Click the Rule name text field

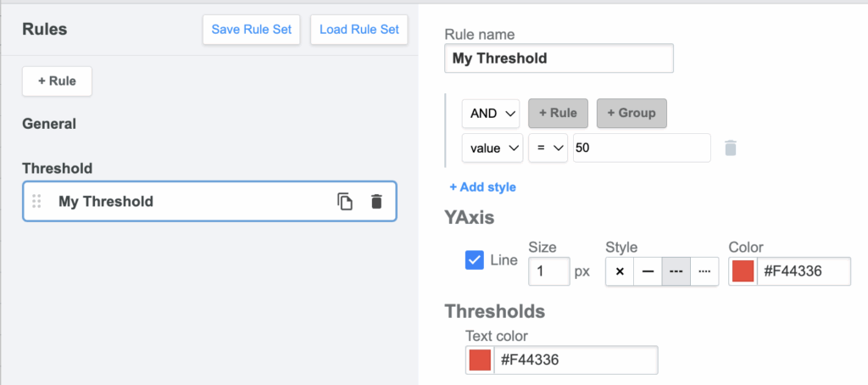559,59
